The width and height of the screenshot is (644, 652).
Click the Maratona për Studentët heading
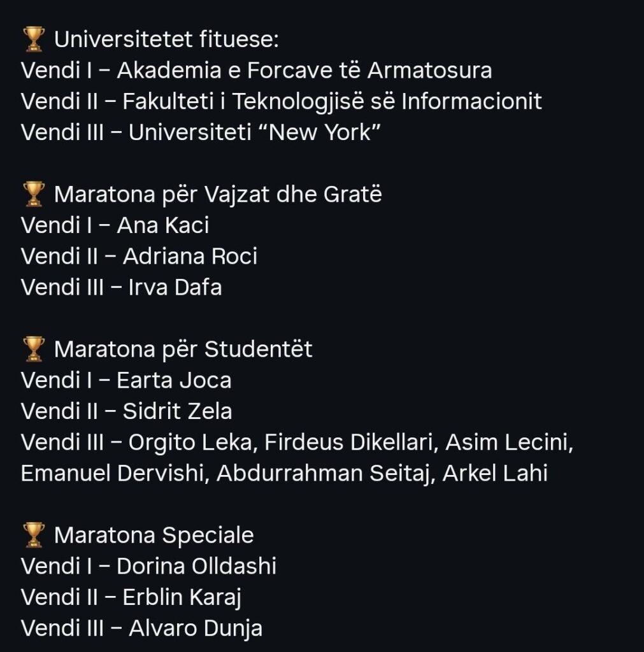click(183, 349)
